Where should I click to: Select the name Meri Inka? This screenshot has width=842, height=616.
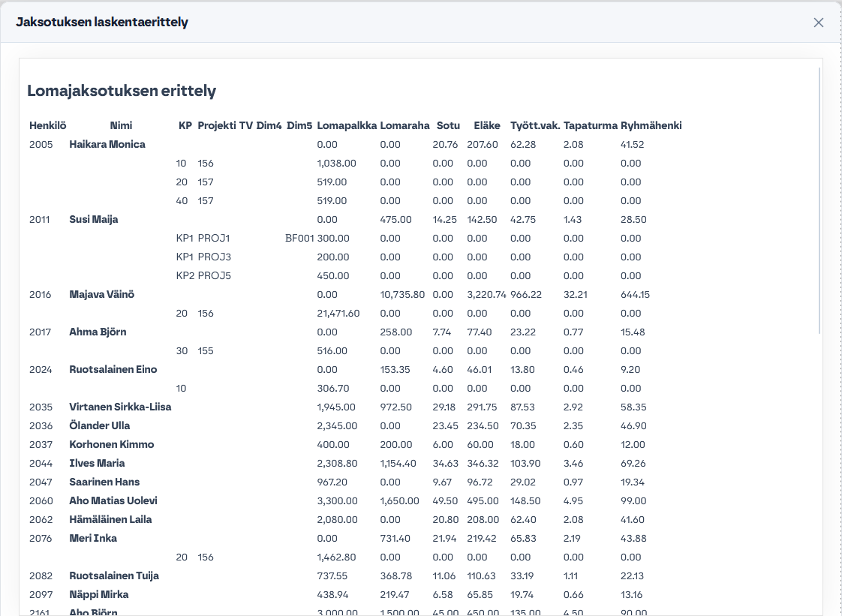(93, 539)
